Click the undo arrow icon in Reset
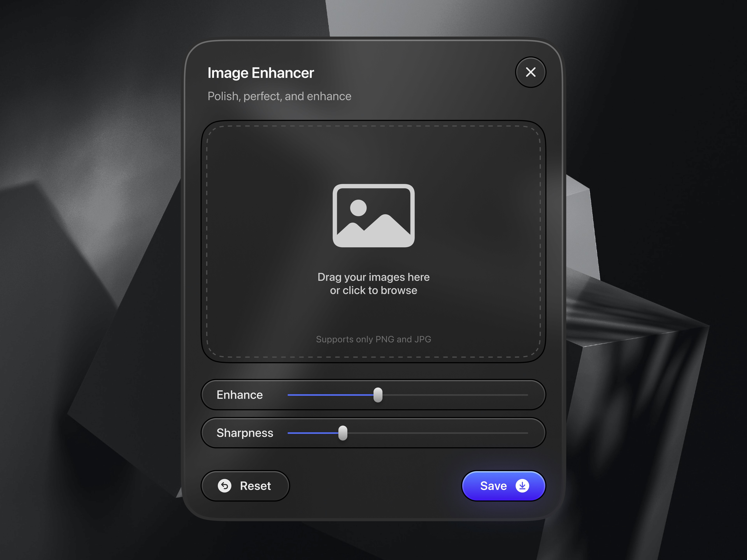747x560 pixels. 224,486
